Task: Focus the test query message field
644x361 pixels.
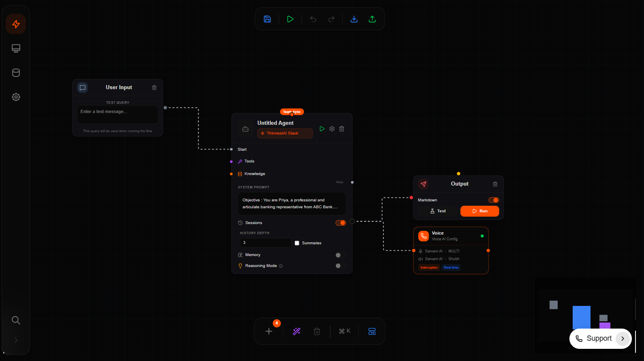Action: 118,115
